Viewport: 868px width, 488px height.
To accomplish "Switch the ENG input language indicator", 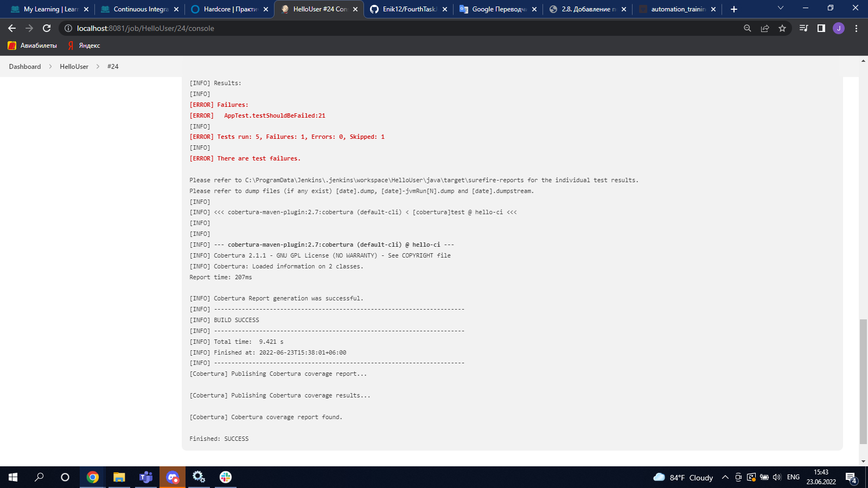I will click(793, 477).
